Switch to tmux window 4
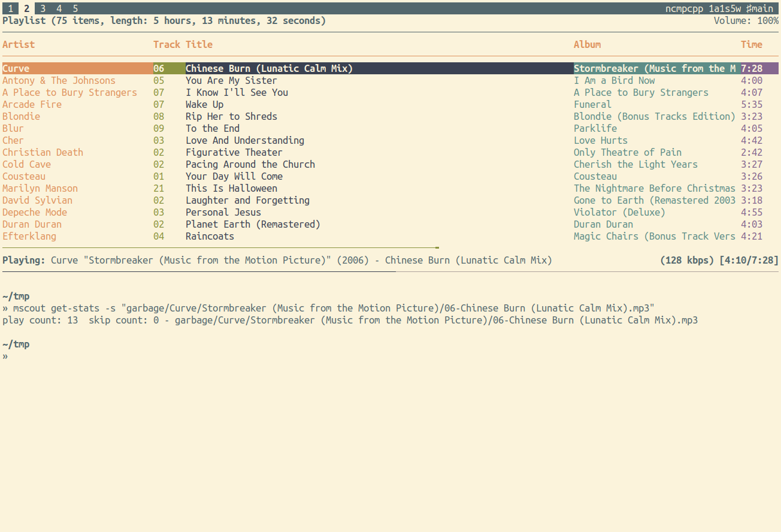The width and height of the screenshot is (781, 532). pos(59,8)
